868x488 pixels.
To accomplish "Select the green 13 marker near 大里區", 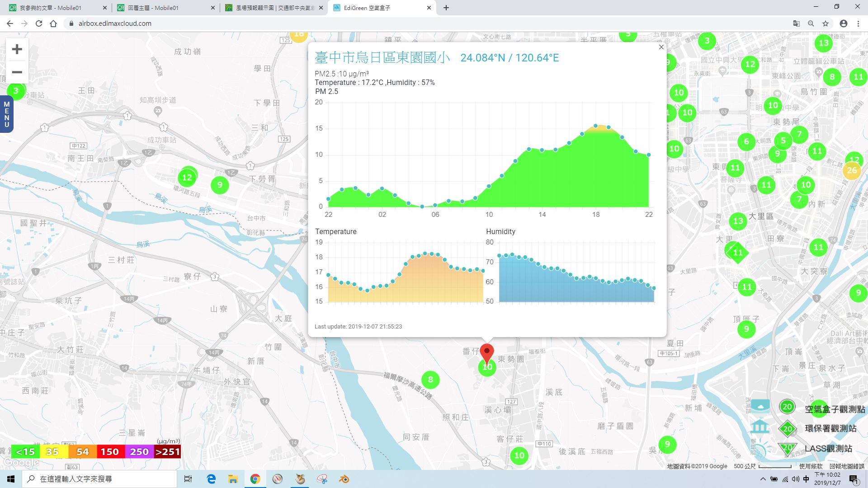I will coord(738,221).
